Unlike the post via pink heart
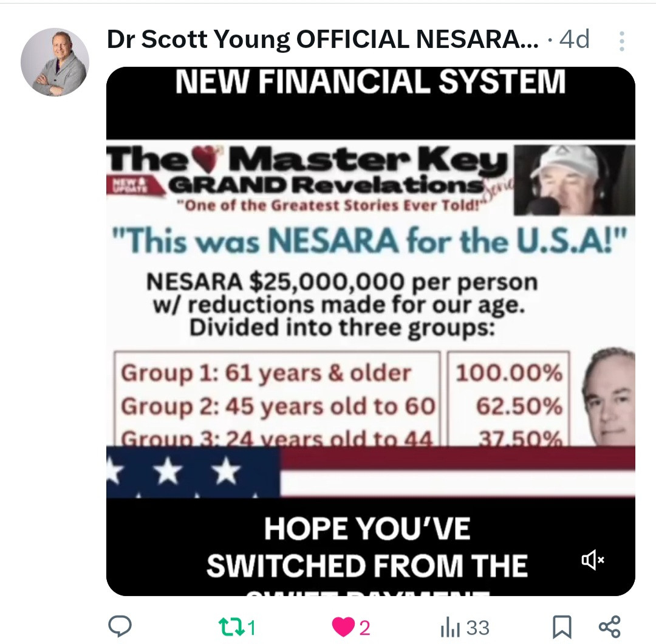Screen dimensions: 656x644 343,627
